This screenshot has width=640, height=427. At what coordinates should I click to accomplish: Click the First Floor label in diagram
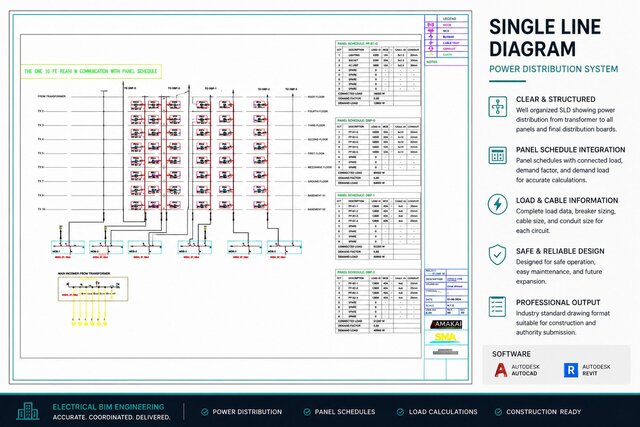pos(316,153)
